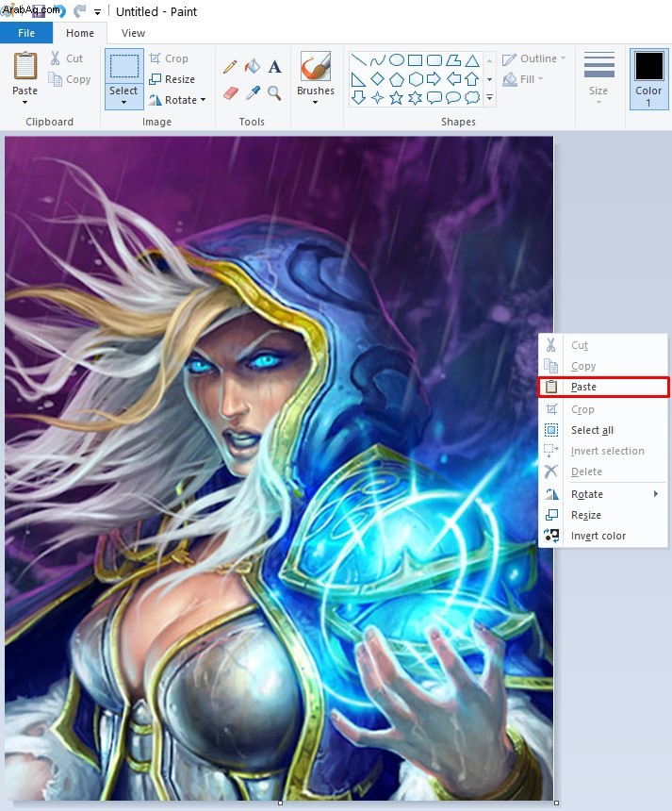672x811 pixels.
Task: Grab the bottom-right canvas corner handle
Action: pyautogui.click(x=556, y=803)
